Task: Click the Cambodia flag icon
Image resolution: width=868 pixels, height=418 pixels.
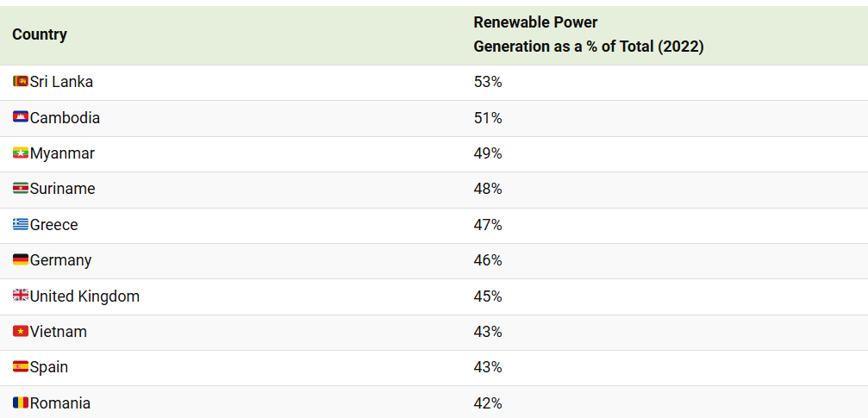Action: (x=21, y=117)
